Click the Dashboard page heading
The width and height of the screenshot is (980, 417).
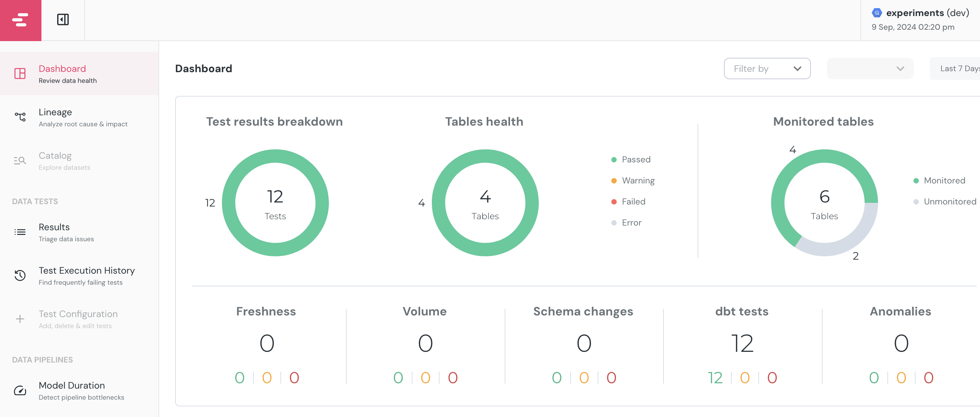tap(204, 68)
